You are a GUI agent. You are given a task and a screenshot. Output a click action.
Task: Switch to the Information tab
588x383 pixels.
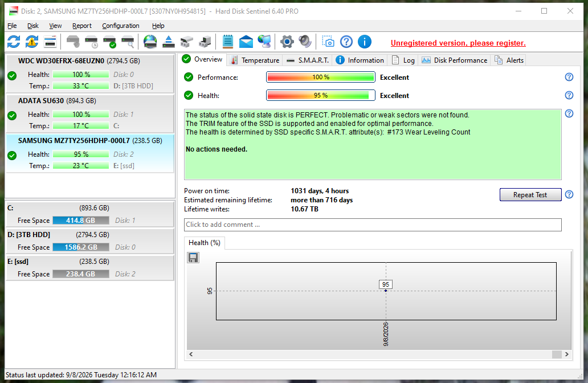point(360,60)
